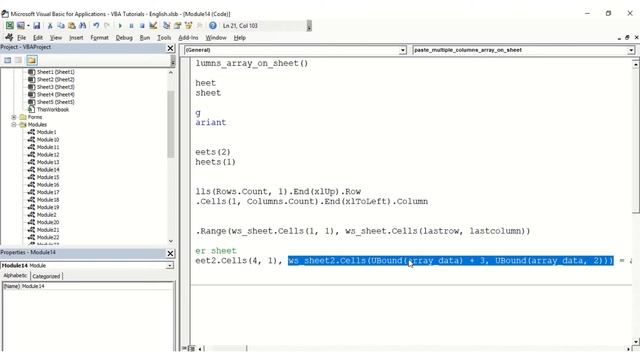This screenshot has width=640, height=360.
Task: Break execution with the pause icon
Action: coord(131,26)
